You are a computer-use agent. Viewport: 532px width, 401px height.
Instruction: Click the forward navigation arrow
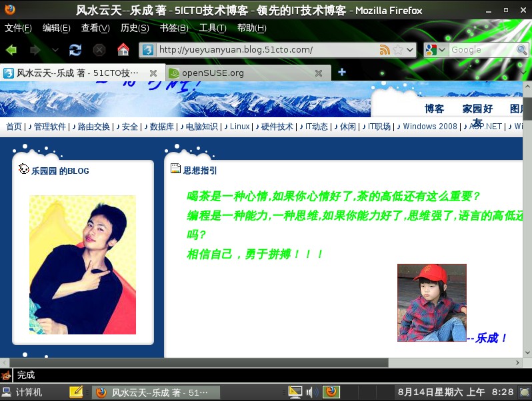click(x=35, y=50)
